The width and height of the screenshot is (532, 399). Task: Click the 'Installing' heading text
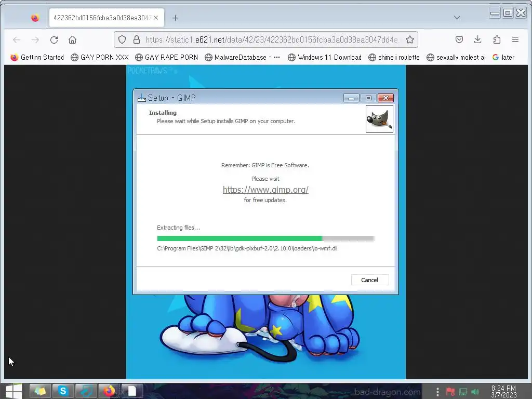(x=163, y=113)
